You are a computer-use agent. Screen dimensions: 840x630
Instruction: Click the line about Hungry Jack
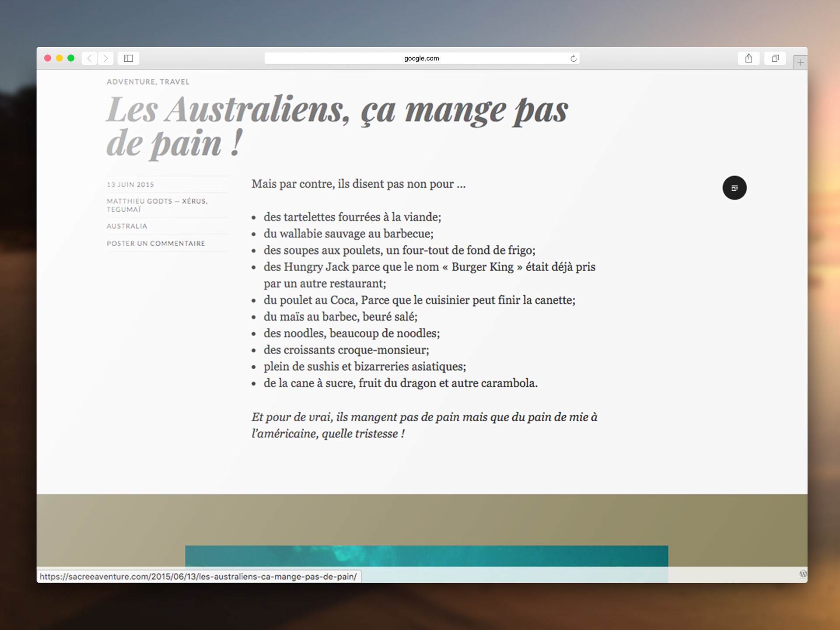429,275
